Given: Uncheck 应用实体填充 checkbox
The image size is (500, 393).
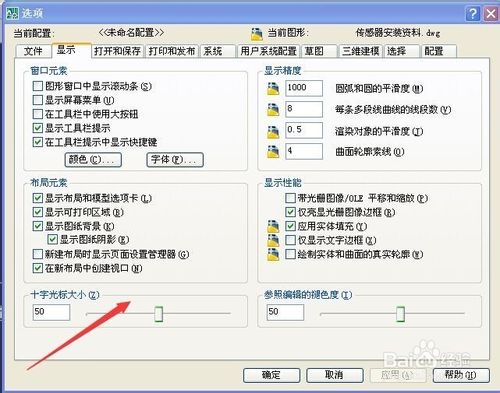Looking at the screenshot, I should tap(290, 226).
